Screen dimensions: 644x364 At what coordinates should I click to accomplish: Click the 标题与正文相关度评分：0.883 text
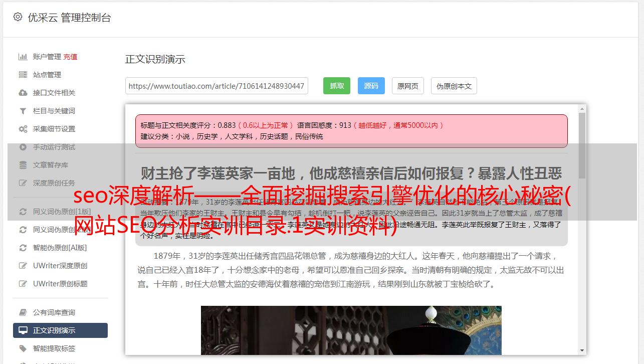pyautogui.click(x=188, y=125)
